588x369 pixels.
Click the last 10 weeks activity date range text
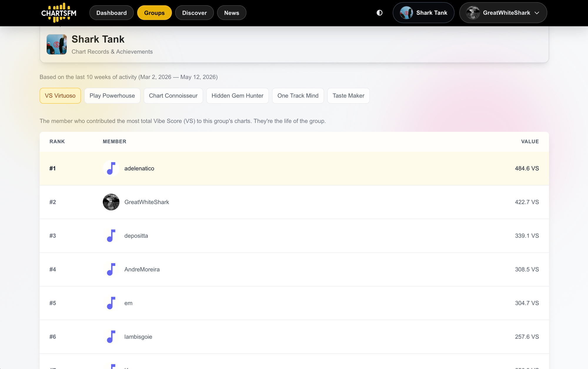[128, 77]
